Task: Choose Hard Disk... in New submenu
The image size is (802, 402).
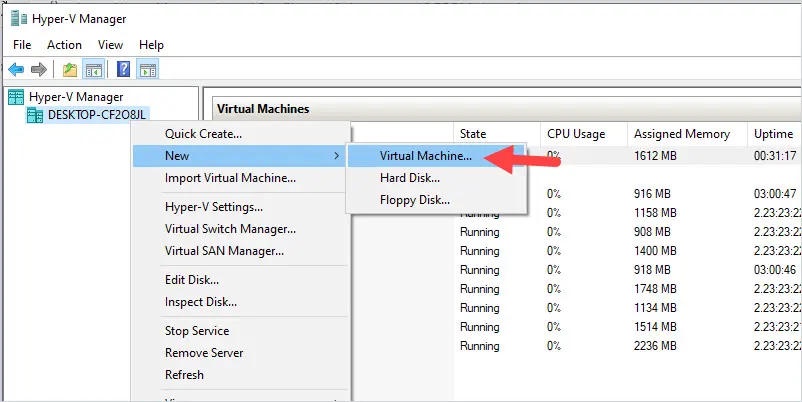Action: (x=436, y=178)
